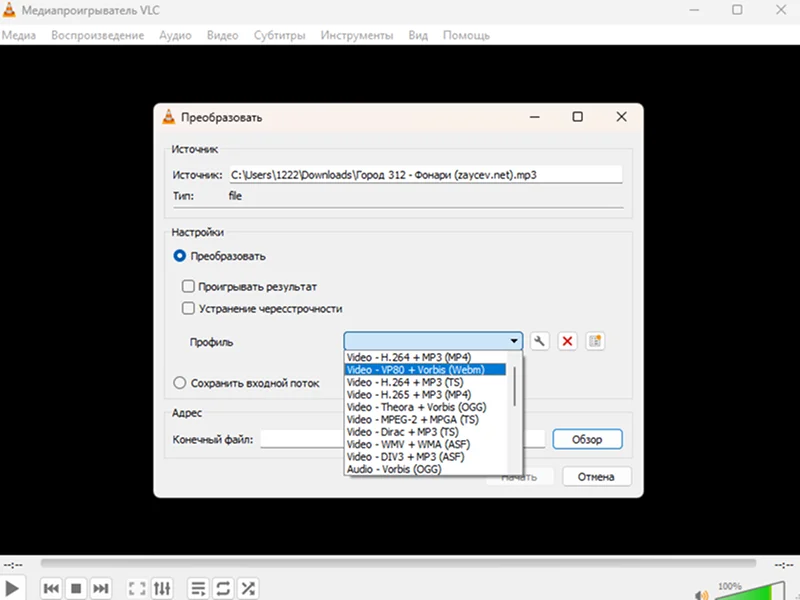Select Сохранить входной поток radio button
This screenshot has height=600, width=800.
(180, 383)
